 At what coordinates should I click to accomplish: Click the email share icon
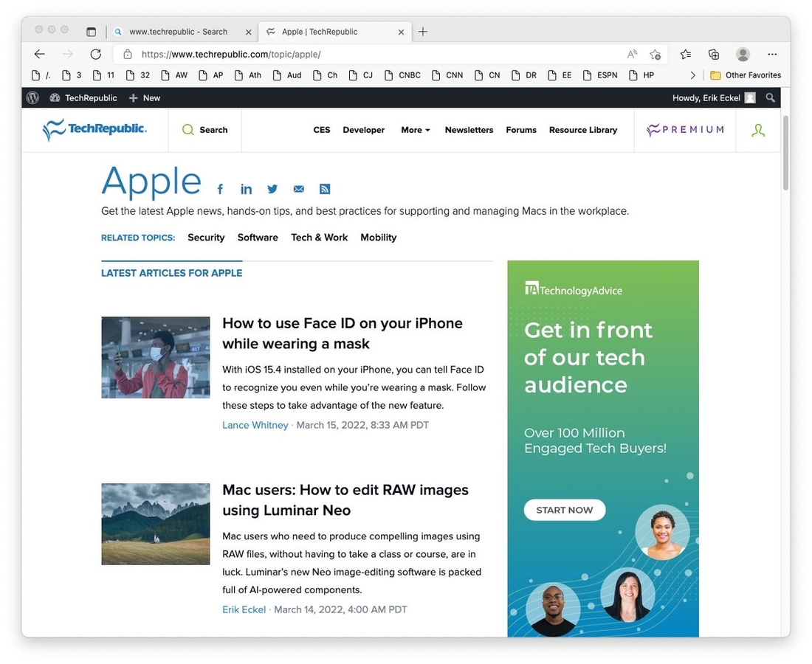tap(298, 189)
